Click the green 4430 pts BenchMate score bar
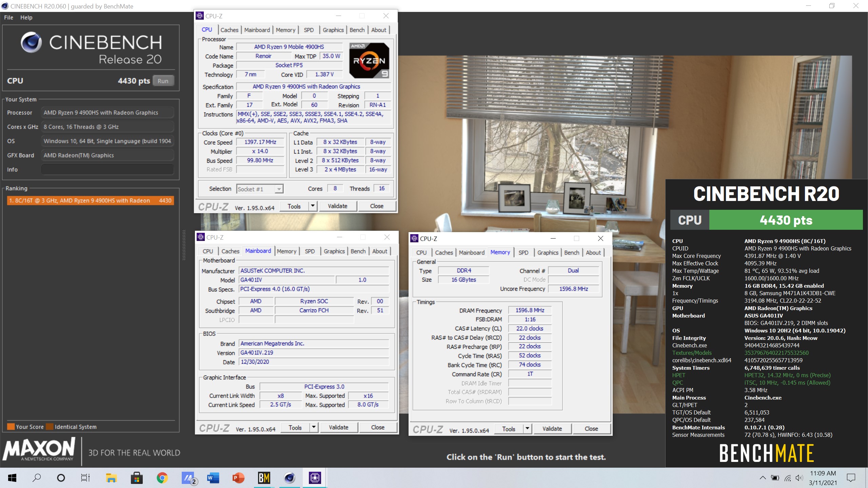868x488 pixels. point(786,220)
